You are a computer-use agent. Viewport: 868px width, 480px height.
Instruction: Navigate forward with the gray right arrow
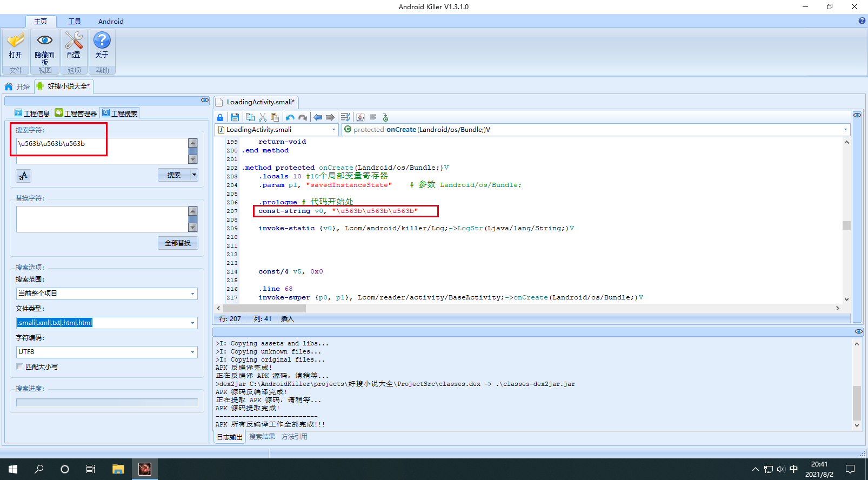point(330,117)
